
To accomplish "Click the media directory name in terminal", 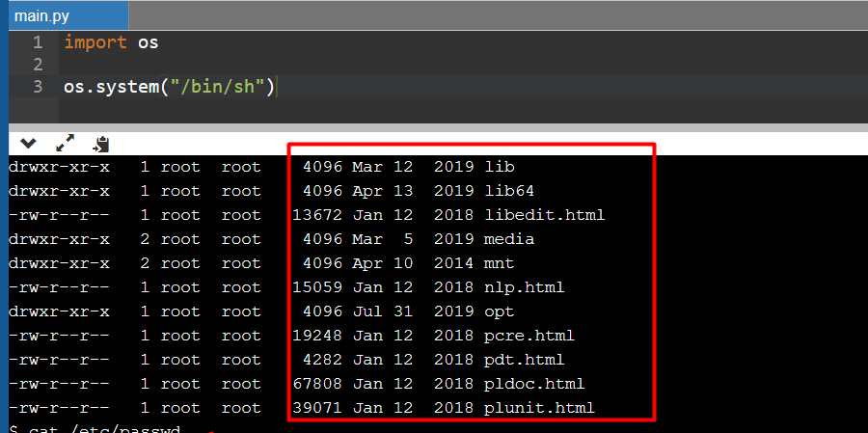I will 509,239.
